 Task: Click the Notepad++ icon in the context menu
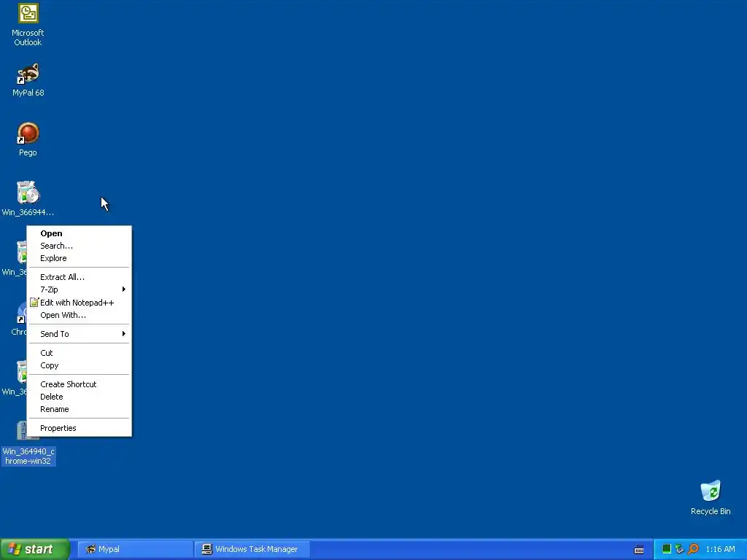pos(34,303)
